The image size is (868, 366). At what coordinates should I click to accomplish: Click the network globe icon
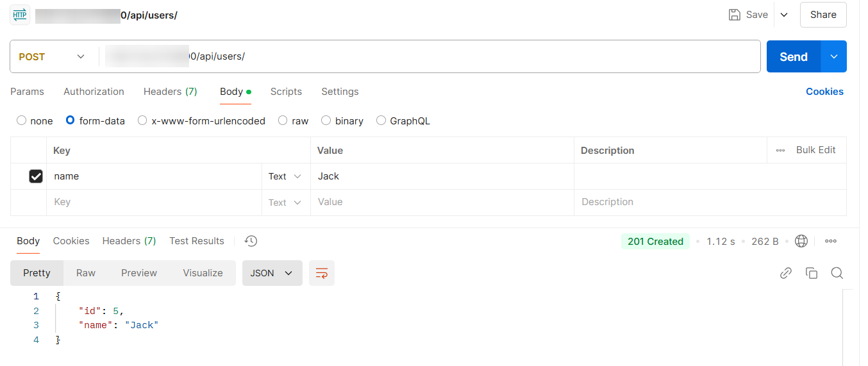point(801,241)
